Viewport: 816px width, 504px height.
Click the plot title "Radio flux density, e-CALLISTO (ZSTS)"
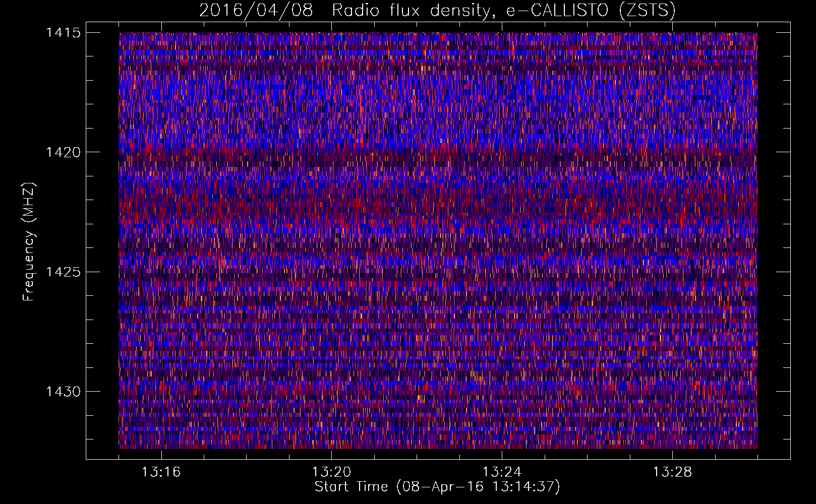tap(504, 10)
